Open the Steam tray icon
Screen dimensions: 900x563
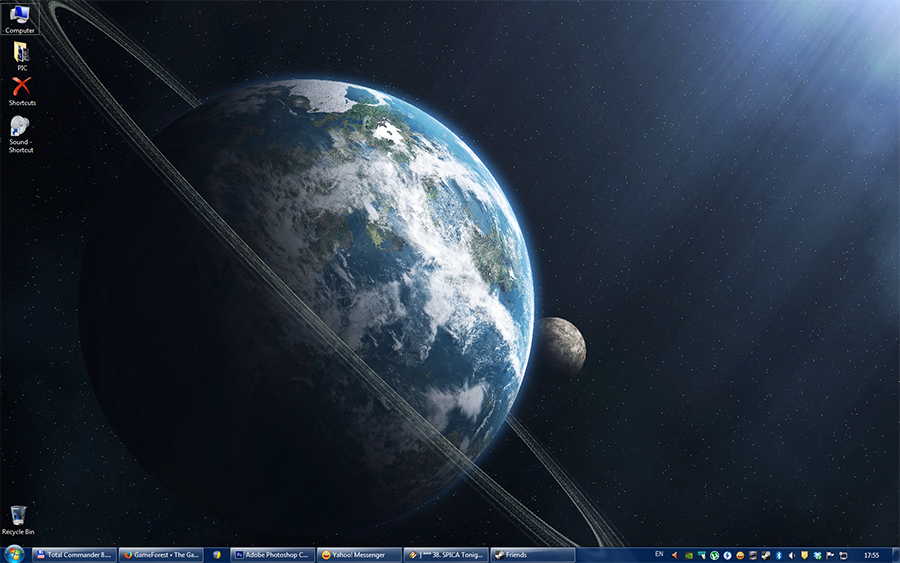point(766,556)
